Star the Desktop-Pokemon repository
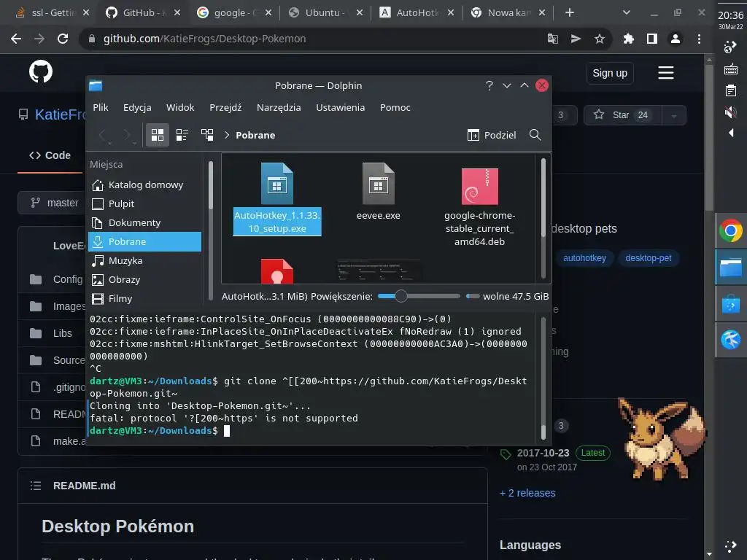 [x=622, y=114]
